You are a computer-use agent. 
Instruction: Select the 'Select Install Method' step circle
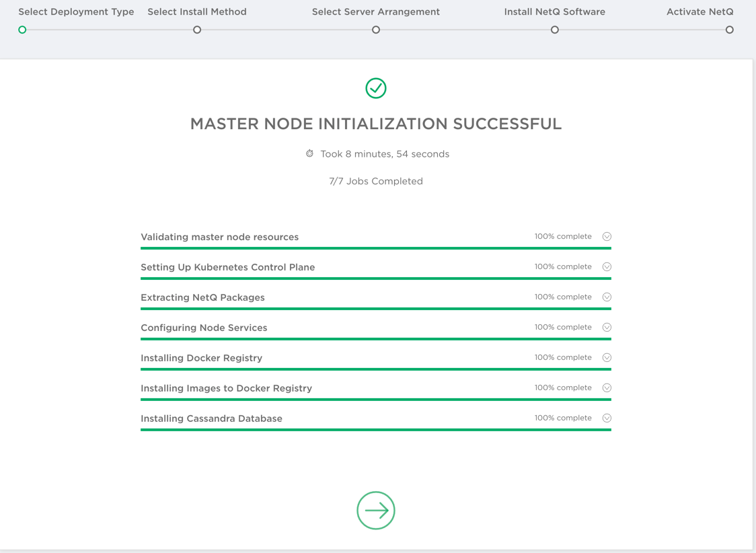tap(196, 30)
